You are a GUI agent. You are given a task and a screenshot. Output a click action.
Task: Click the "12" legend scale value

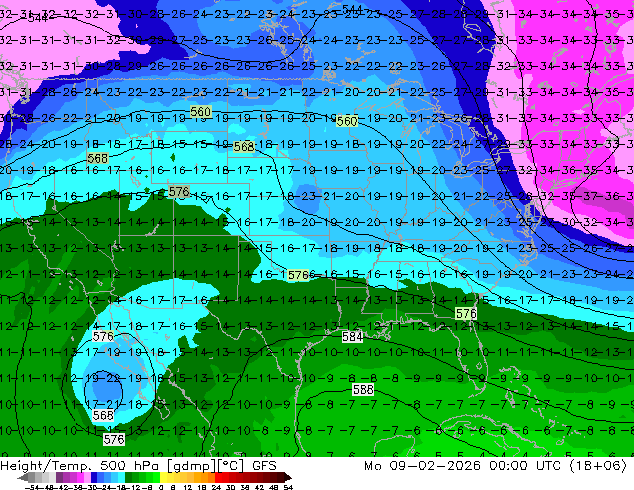(x=188, y=488)
